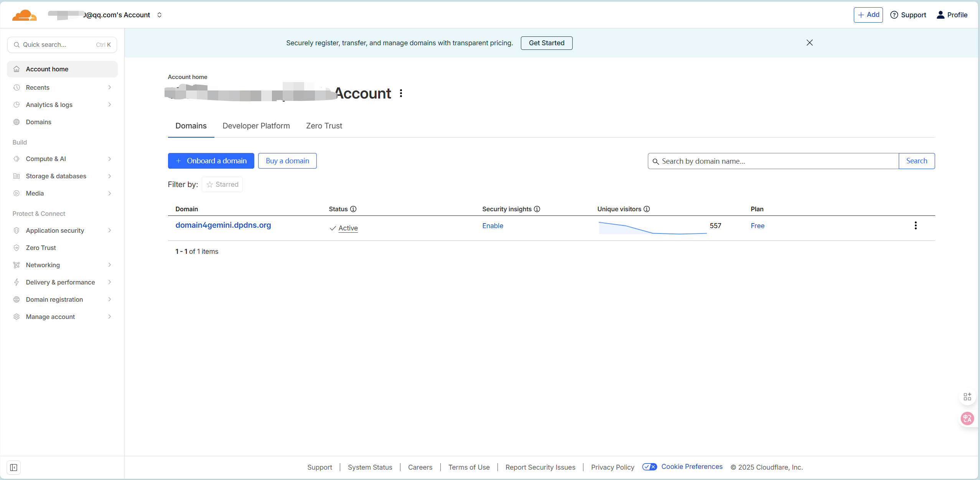Switch to Developer Platform tab
The width and height of the screenshot is (980, 480).
point(256,126)
